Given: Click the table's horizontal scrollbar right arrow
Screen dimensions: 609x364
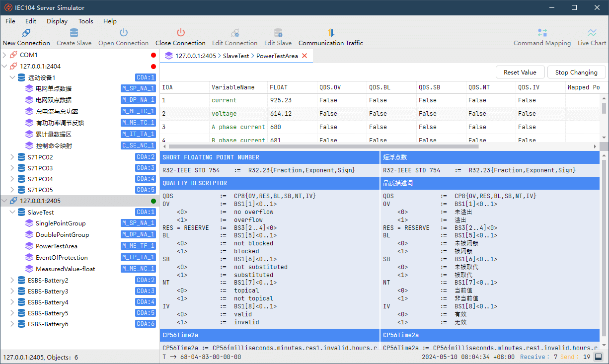Looking at the screenshot, I should click(595, 146).
